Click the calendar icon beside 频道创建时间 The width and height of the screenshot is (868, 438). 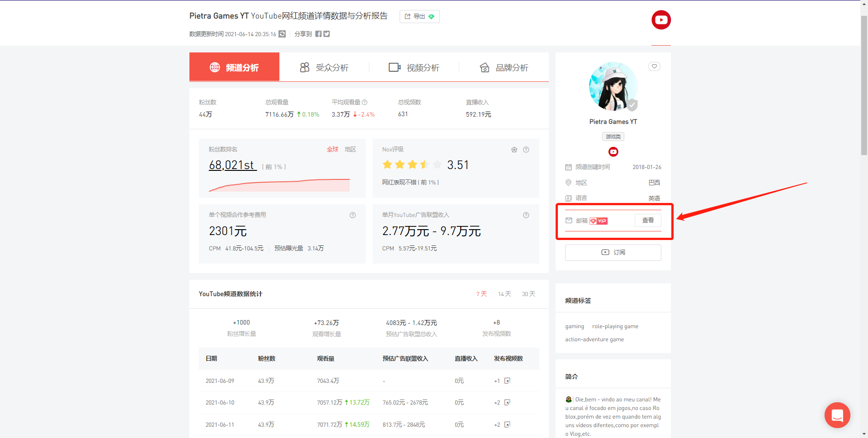[568, 167]
